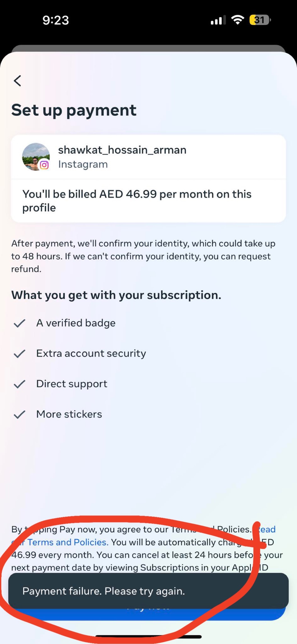Tap the 9:23 clock in status bar

[x=56, y=20]
